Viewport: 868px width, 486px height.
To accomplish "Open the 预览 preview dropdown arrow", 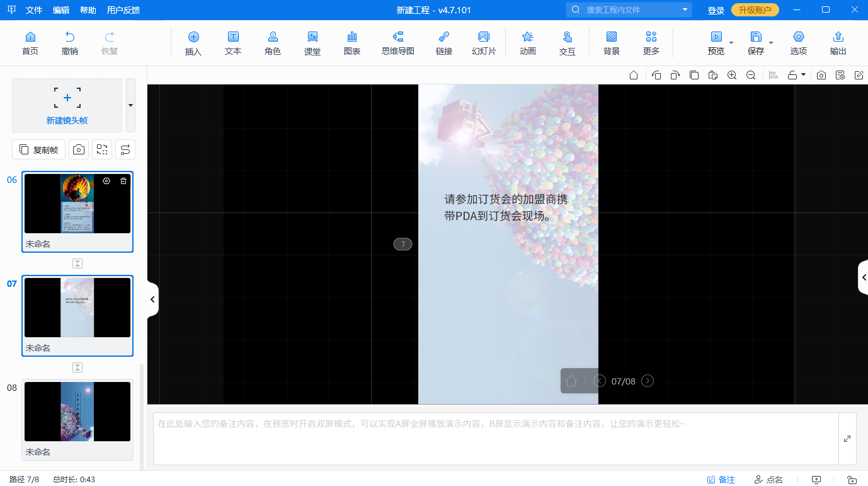I will [731, 43].
